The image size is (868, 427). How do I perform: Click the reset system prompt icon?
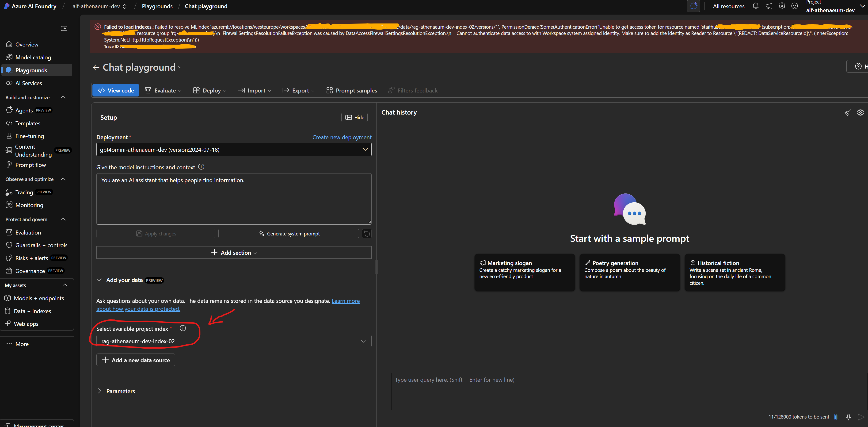(x=367, y=233)
